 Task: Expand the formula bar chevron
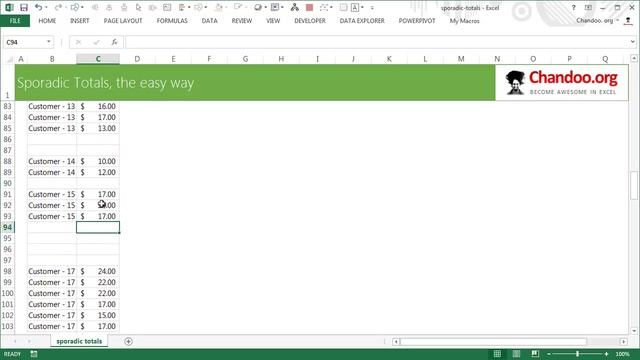click(x=633, y=42)
